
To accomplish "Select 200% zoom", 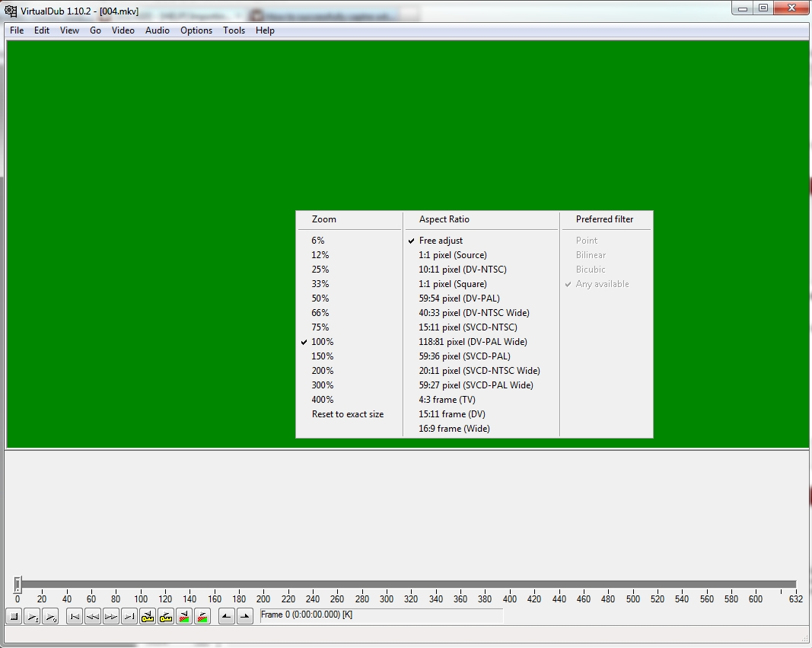I will point(349,371).
